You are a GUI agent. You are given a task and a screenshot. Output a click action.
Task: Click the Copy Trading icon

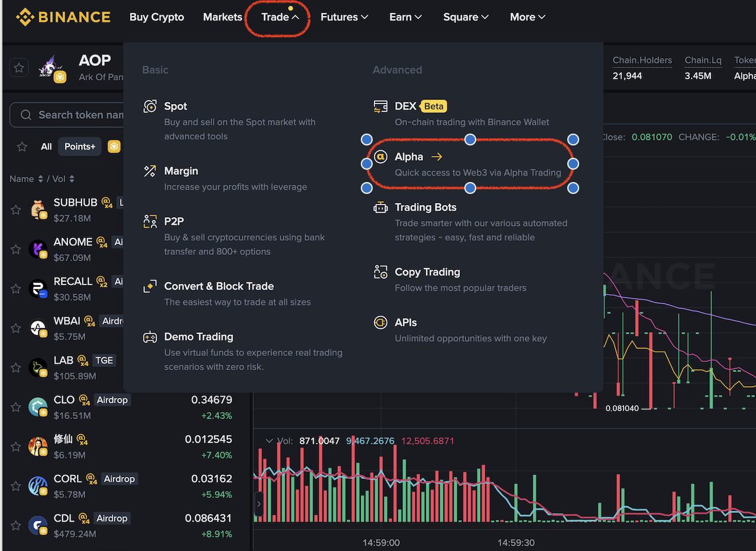380,272
